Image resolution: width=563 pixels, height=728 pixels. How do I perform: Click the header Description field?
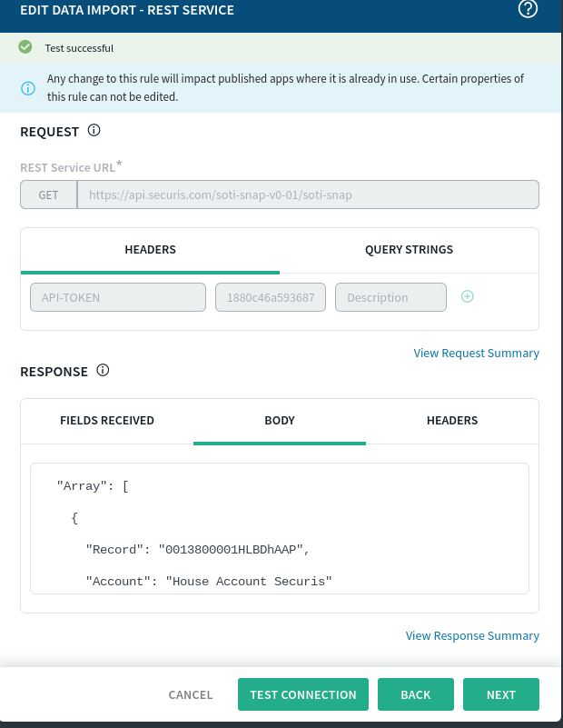390,297
